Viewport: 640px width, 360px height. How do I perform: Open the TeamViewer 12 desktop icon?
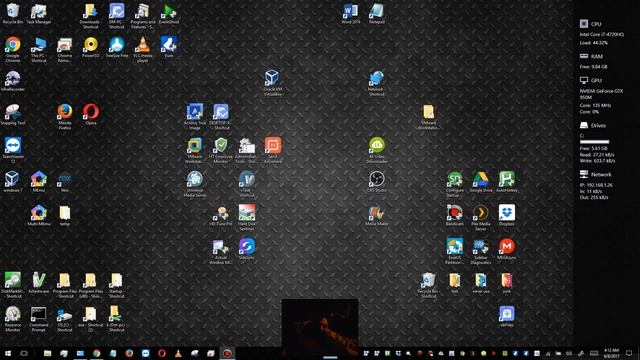coord(13,151)
